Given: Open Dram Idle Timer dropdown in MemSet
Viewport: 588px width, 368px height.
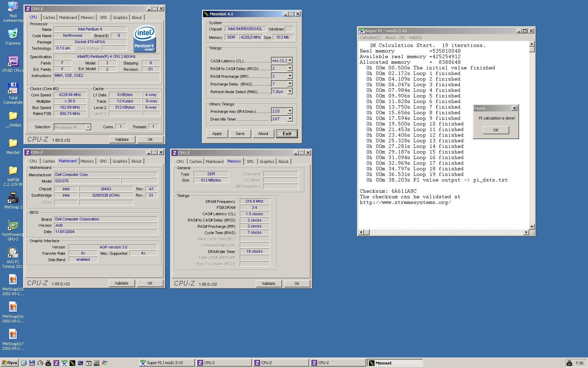Looking at the screenshot, I should click(x=290, y=119).
